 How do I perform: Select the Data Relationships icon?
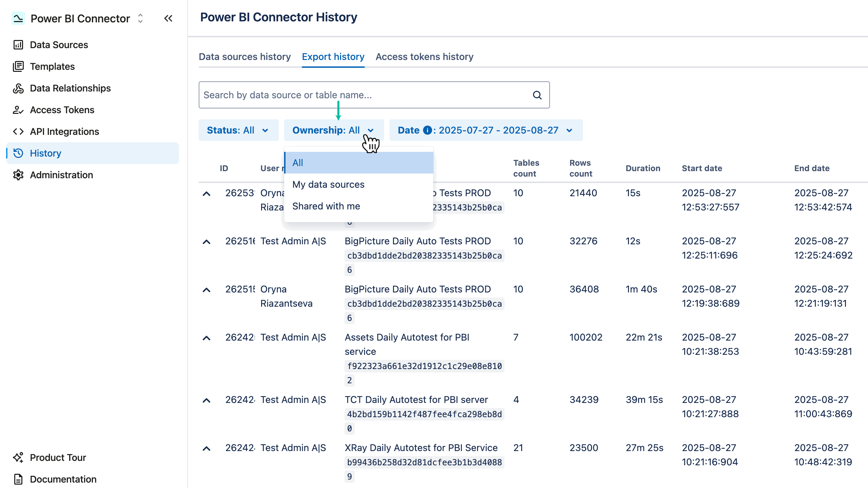point(18,88)
